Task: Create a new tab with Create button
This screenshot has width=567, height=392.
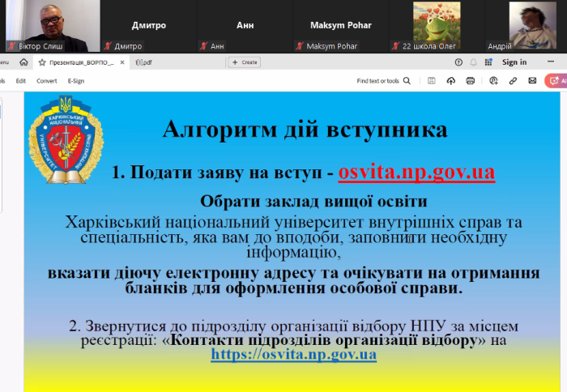Action: [245, 62]
